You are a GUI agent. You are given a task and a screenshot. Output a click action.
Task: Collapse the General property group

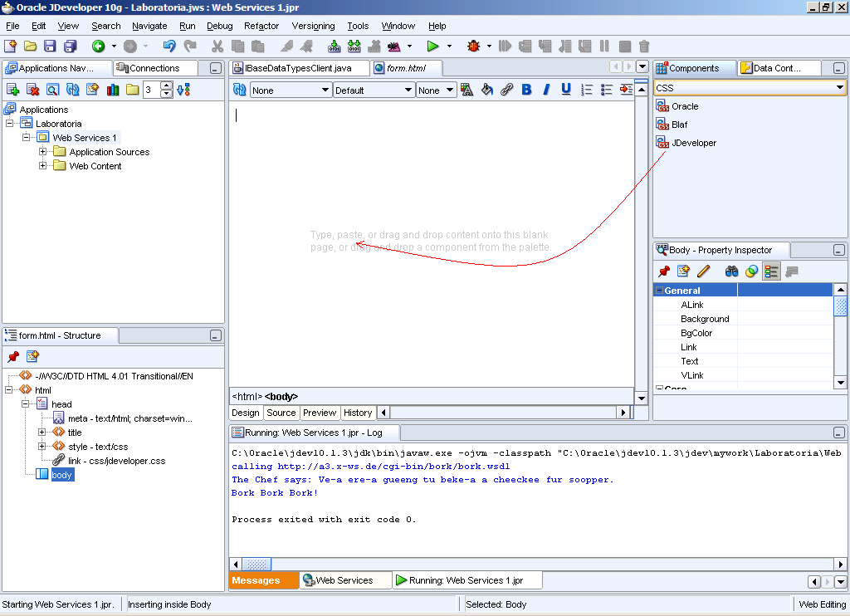pyautogui.click(x=659, y=290)
